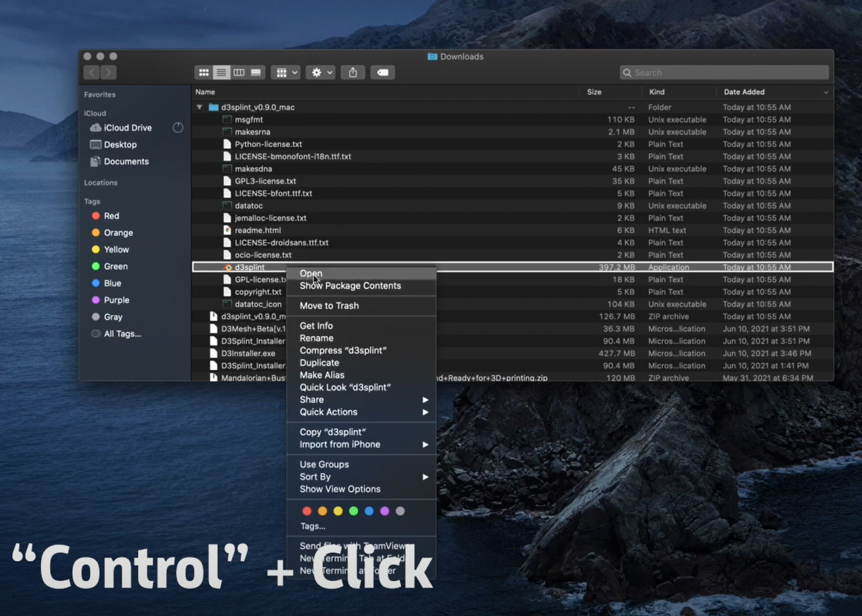This screenshot has height=616, width=862.
Task: Click the Share toolbar button
Action: [x=353, y=73]
